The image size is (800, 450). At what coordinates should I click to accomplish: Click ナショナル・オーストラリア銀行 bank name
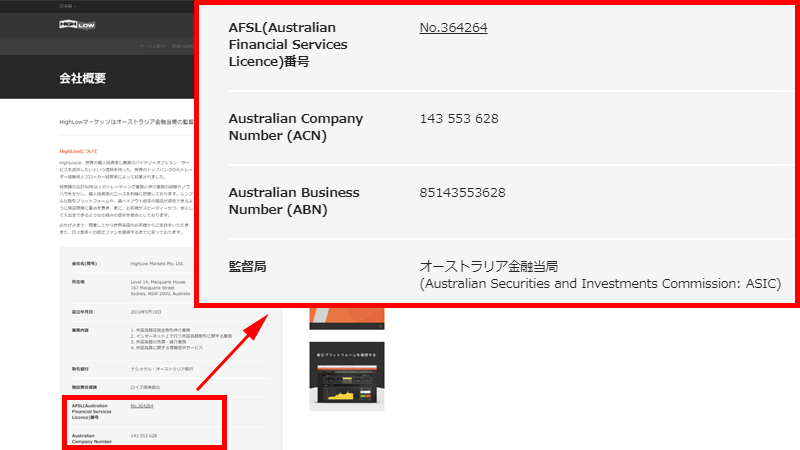click(x=162, y=369)
